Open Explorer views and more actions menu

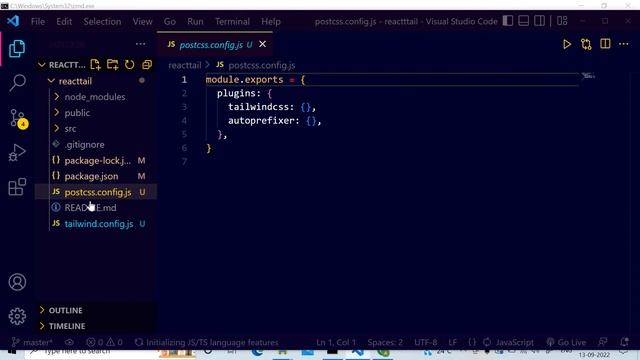tap(140, 44)
